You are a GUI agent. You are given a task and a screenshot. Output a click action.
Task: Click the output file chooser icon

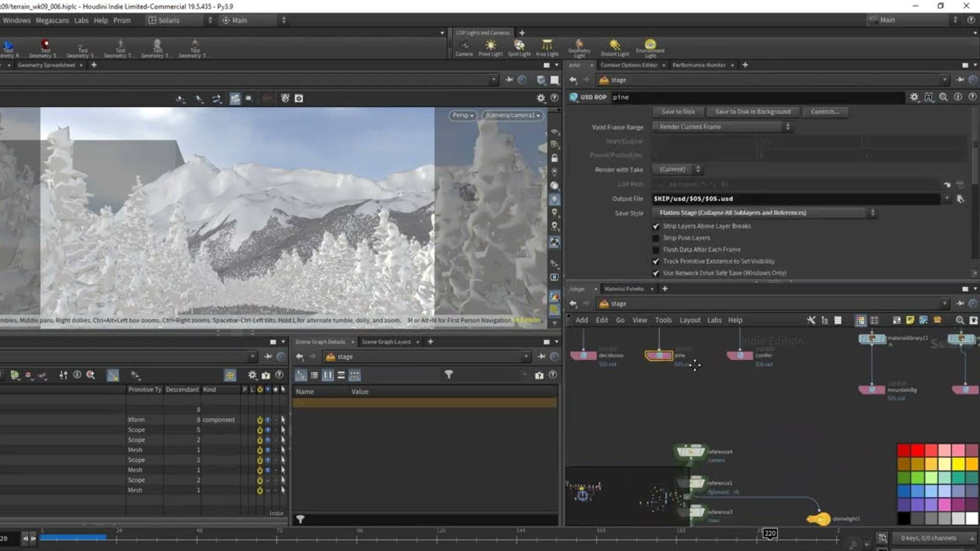960,199
